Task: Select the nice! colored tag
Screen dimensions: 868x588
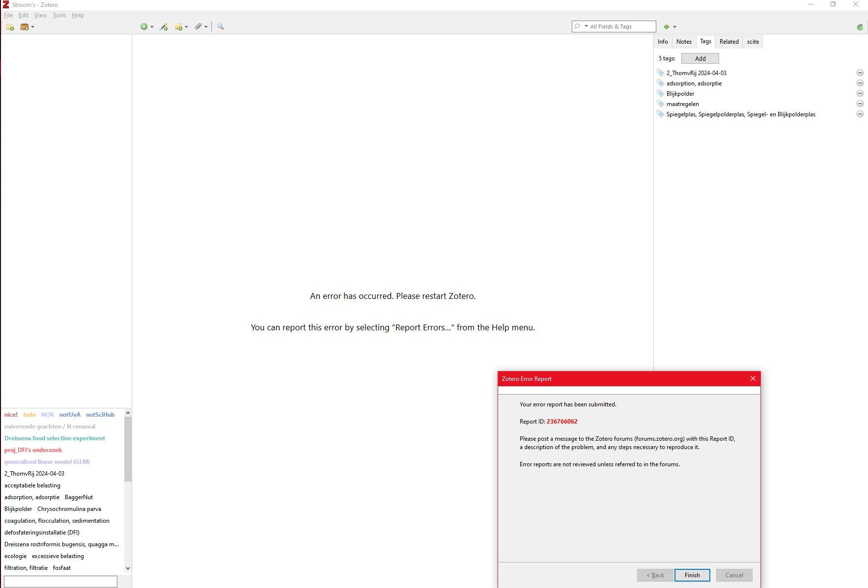Action: click(x=11, y=415)
